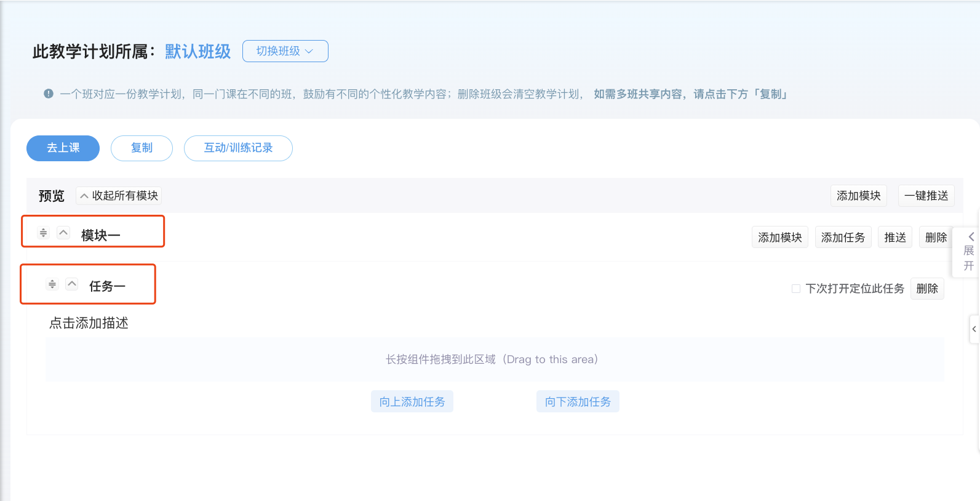
Task: Click the info icon before the class plan hint
Action: 49,94
